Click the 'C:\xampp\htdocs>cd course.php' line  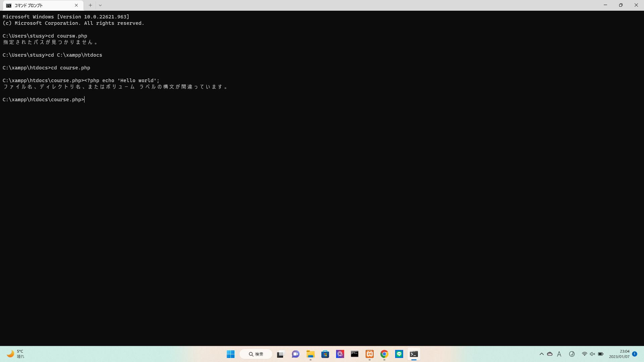point(46,68)
